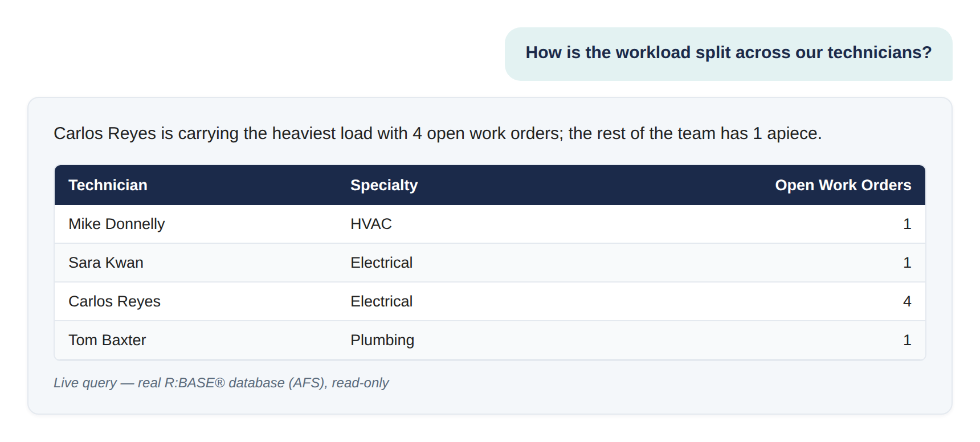Select the Carlos Reyes heaviest load summary

click(x=438, y=133)
